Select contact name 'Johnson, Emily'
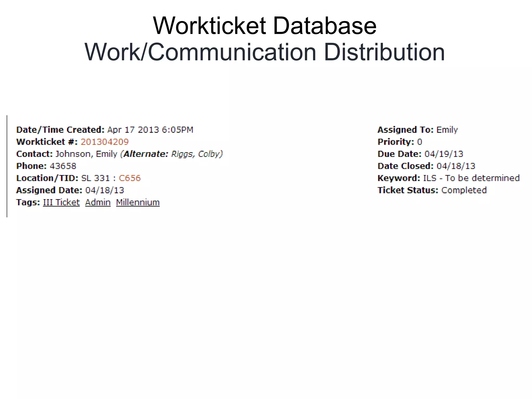 click(x=87, y=154)
